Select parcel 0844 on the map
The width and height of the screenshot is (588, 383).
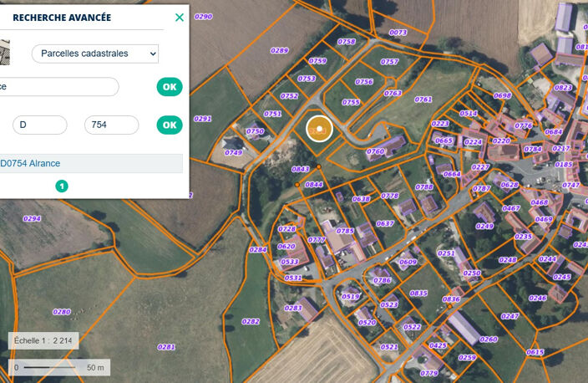(313, 184)
